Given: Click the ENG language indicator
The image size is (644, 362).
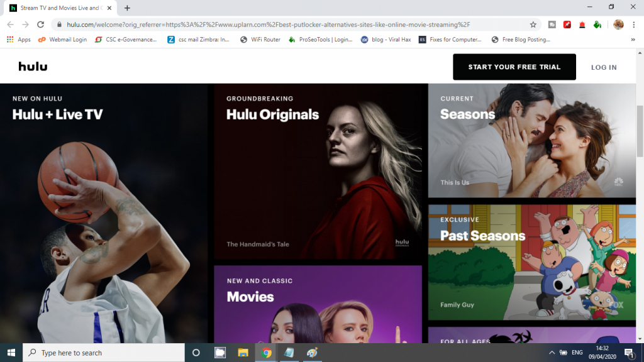Looking at the screenshot, I should coord(577,353).
